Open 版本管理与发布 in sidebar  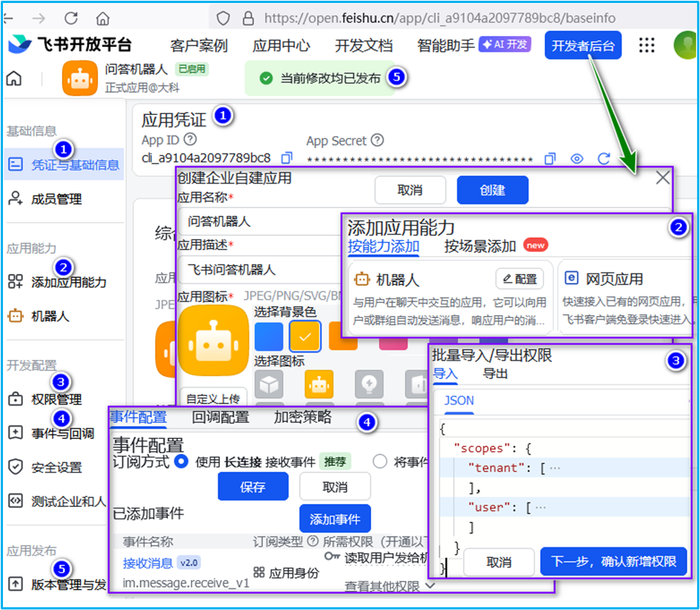[x=57, y=584]
